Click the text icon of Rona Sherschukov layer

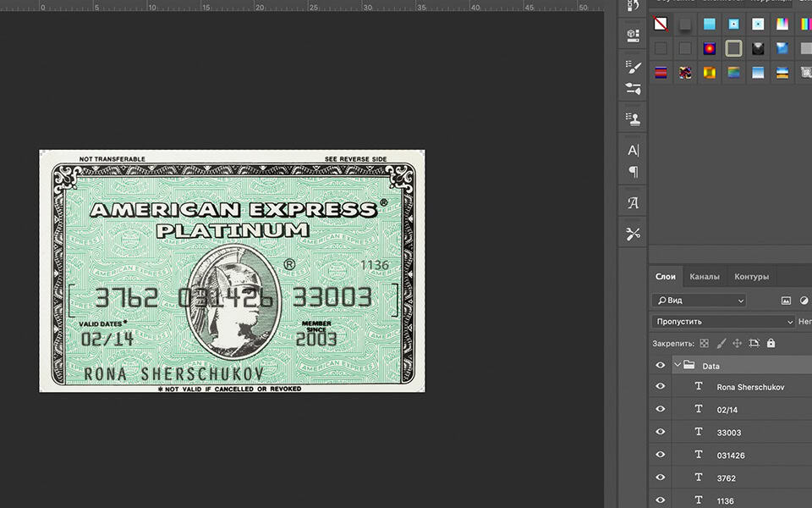click(699, 386)
